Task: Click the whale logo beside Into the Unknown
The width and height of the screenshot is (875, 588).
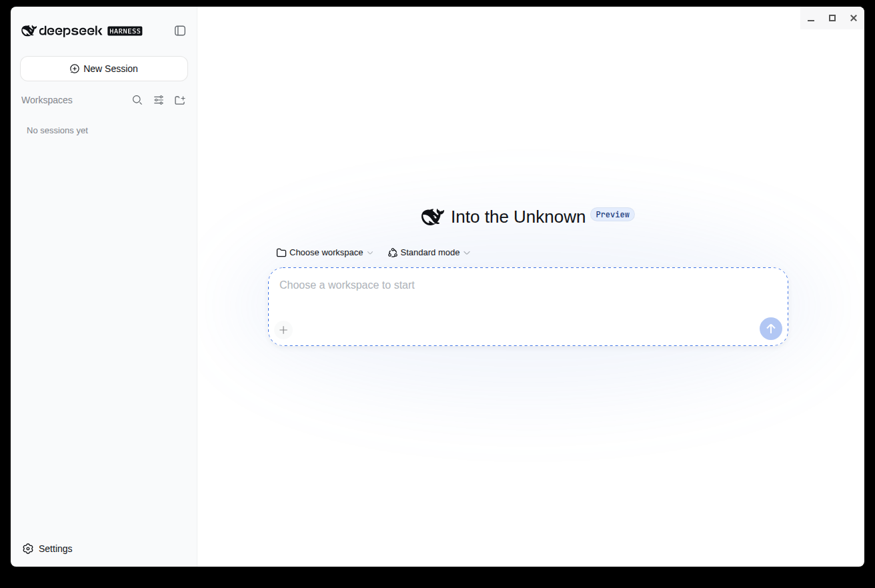Action: tap(433, 217)
